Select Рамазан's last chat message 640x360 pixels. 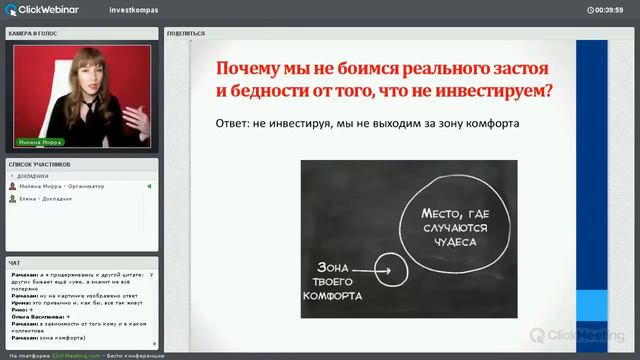(x=49, y=338)
